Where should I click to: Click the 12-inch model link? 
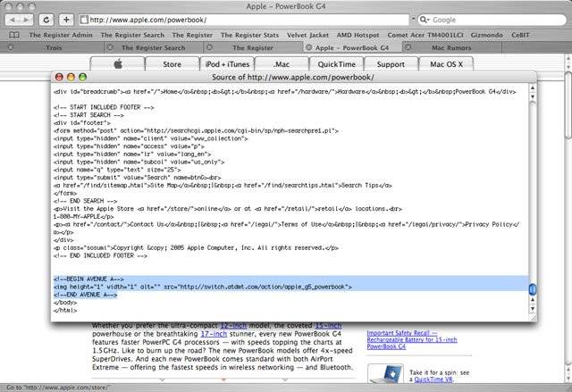tap(233, 325)
